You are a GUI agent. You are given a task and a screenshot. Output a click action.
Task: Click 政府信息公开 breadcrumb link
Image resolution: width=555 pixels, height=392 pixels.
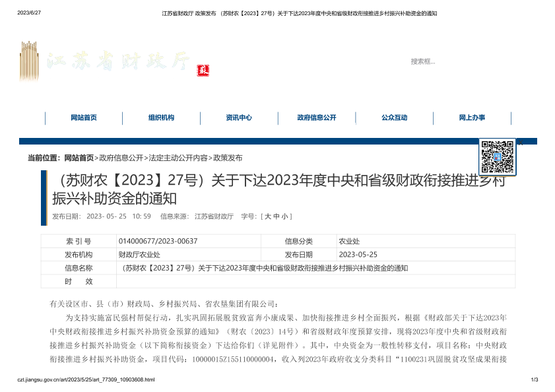pyautogui.click(x=121, y=158)
